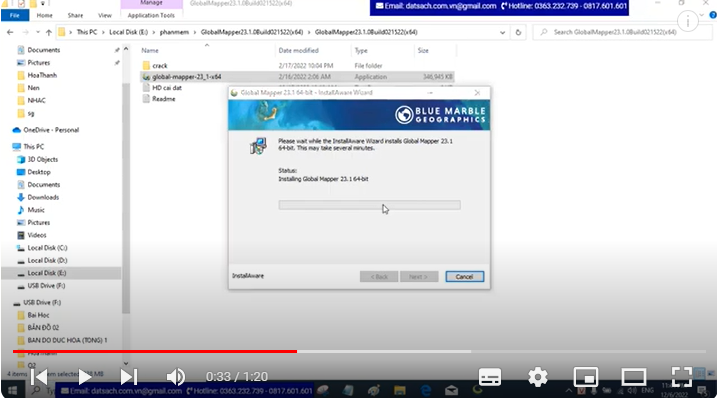Open Local Disk (C:) in sidebar
The image size is (717, 398).
tap(47, 248)
